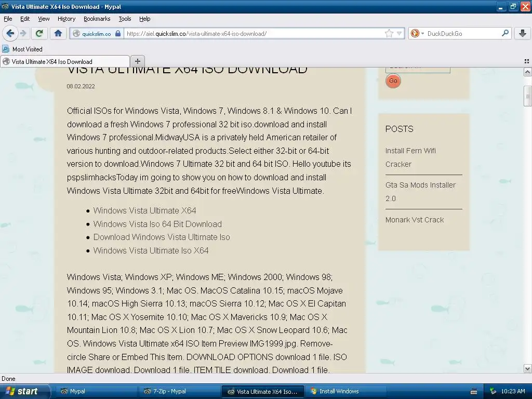Click the 08.02.2022 post date
The width and height of the screenshot is (532, 399).
coord(81,86)
